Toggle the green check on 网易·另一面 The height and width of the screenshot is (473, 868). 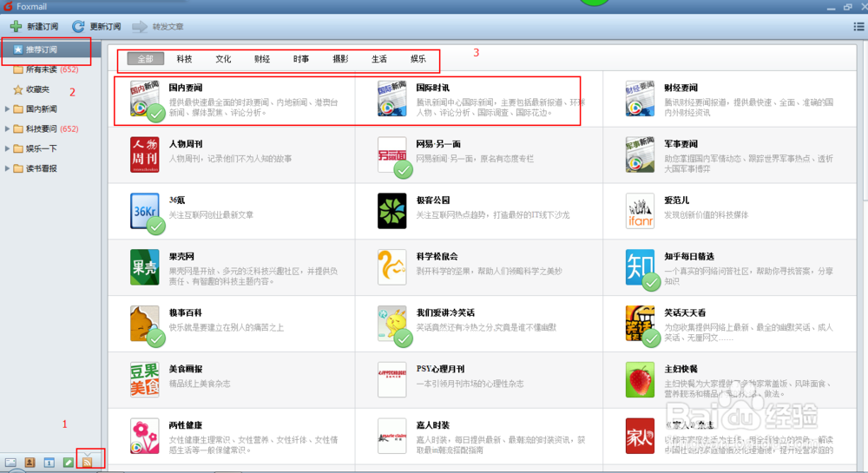404,169
